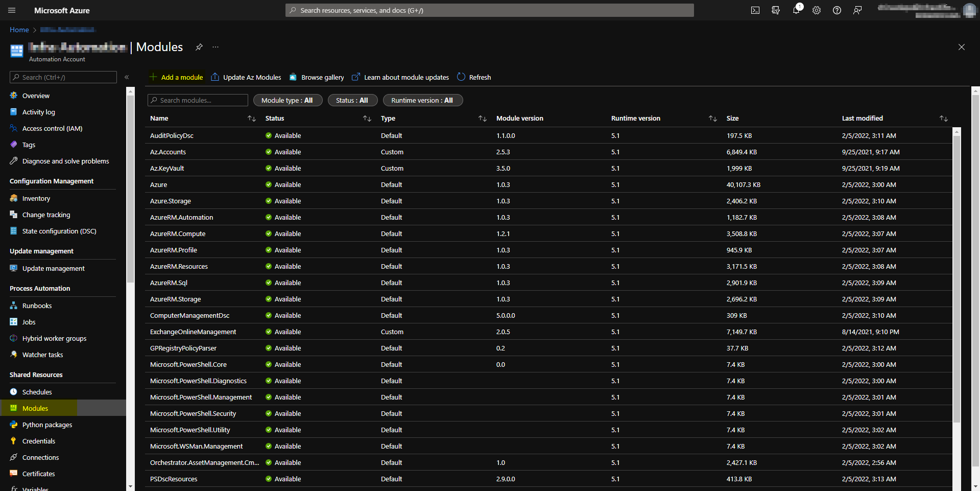
Task: Click the Jobs icon
Action: tap(14, 322)
